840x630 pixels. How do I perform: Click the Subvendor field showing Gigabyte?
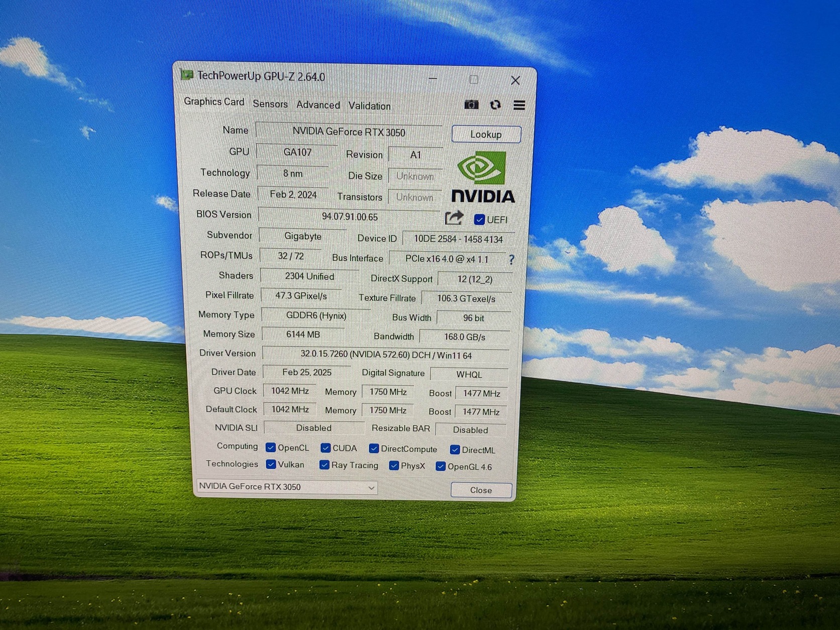point(302,236)
